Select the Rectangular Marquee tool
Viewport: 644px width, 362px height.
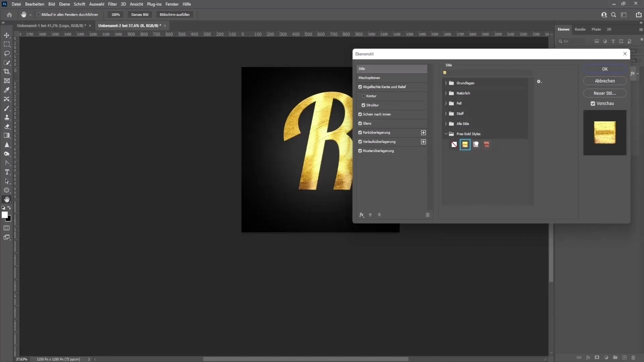coord(7,44)
